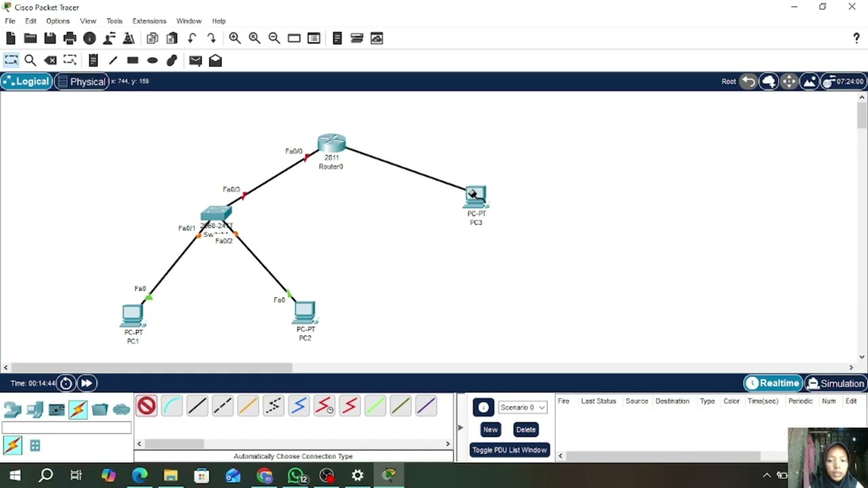
Task: Choose the Draw Ellipse tool
Action: click(152, 60)
